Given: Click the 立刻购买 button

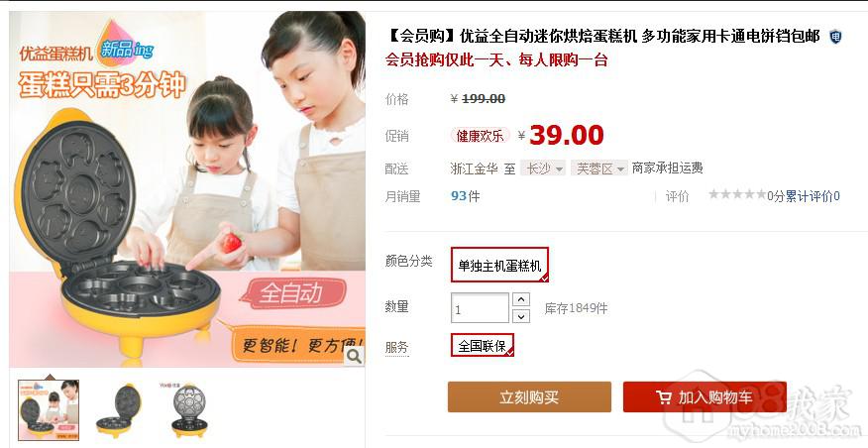Looking at the screenshot, I should tap(529, 397).
